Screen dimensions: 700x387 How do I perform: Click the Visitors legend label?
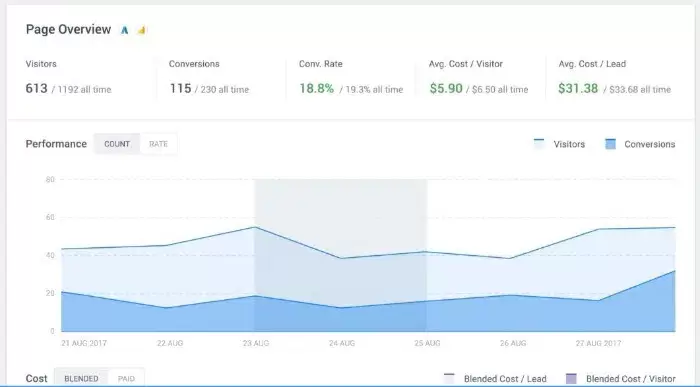click(x=569, y=144)
